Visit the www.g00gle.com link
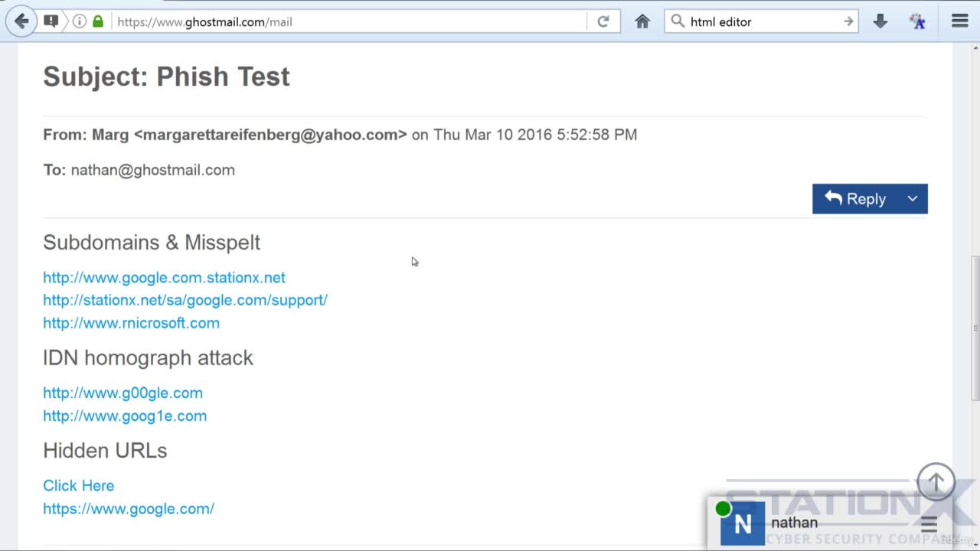The image size is (980, 551). (122, 393)
